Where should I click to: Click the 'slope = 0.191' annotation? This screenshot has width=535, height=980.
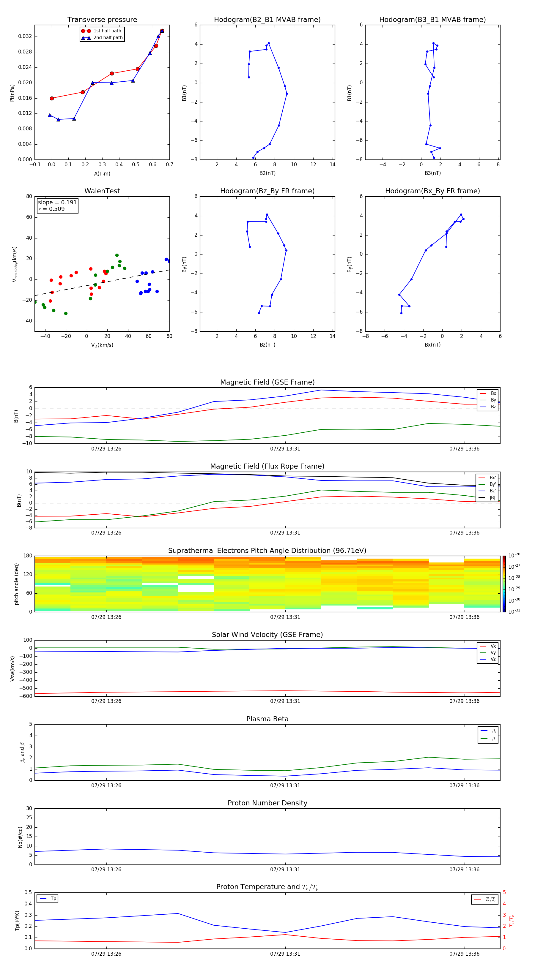point(57,203)
